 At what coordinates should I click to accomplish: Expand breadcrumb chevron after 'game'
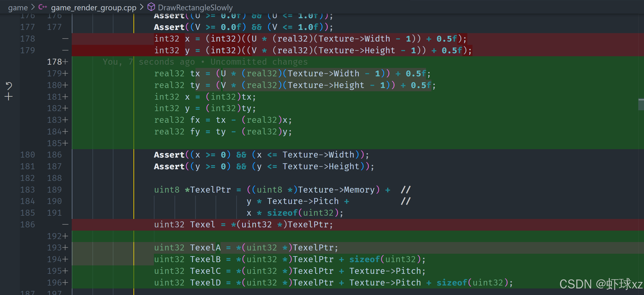pyautogui.click(x=33, y=7)
